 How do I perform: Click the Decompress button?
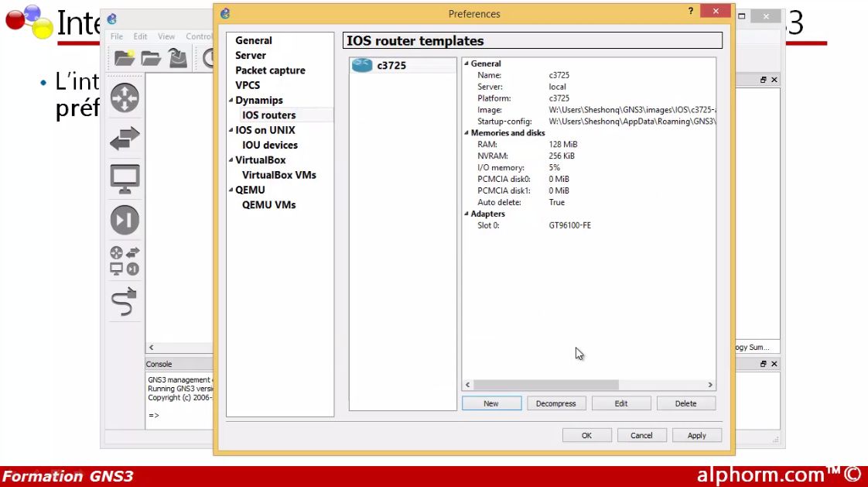[x=555, y=403]
